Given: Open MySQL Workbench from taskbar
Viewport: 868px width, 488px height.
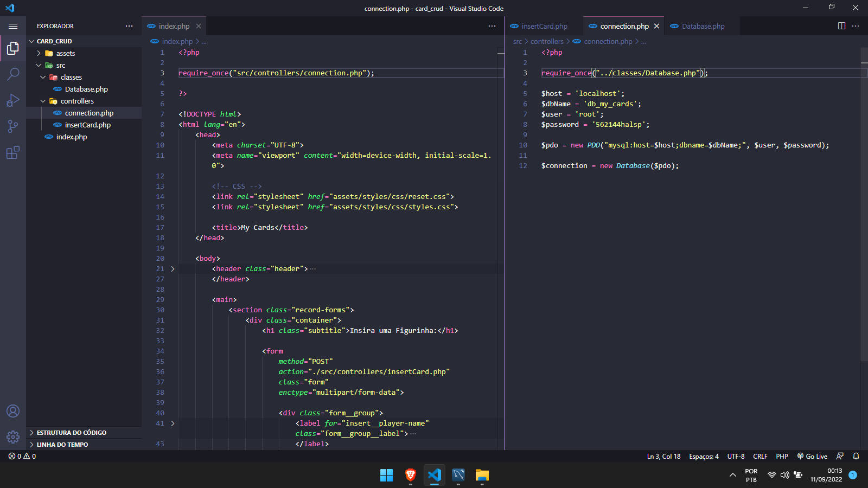Looking at the screenshot, I should pos(458,476).
